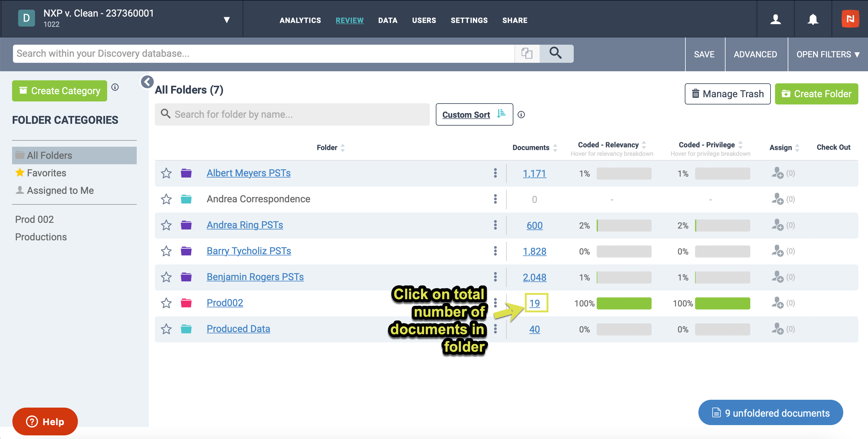The height and width of the screenshot is (439, 868).
Task: Open 9 unfoldered documents button
Action: click(x=771, y=412)
